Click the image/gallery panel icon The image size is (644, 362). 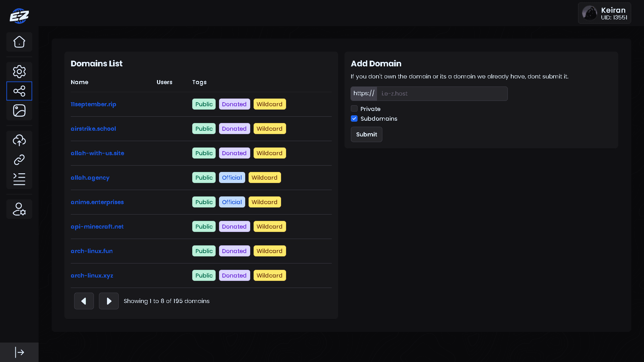click(18, 111)
